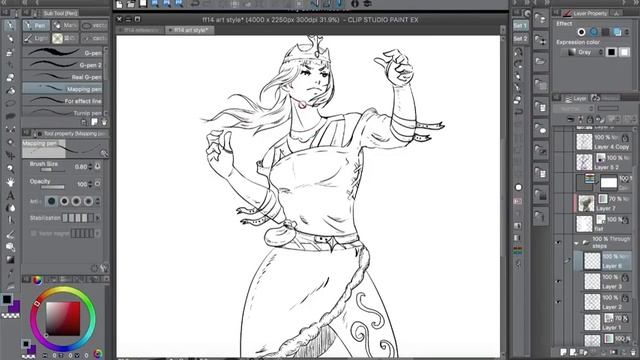Click the Effect icons stepper arrows
Image resolution: width=640 pixels, height=360 pixels.
(x=627, y=32)
